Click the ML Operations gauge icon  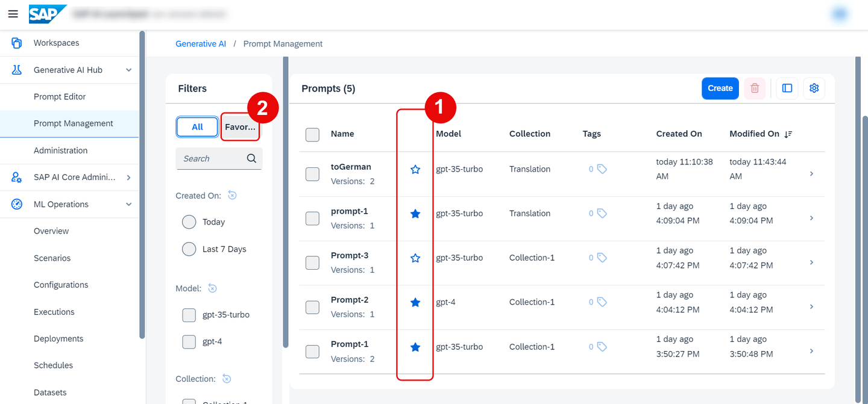16,204
